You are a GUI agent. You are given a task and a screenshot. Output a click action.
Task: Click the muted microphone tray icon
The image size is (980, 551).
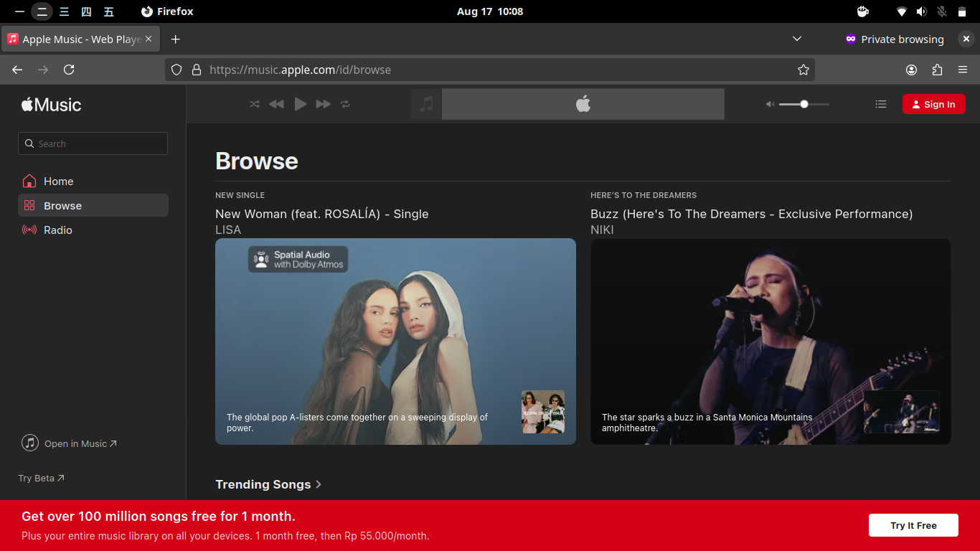942,11
